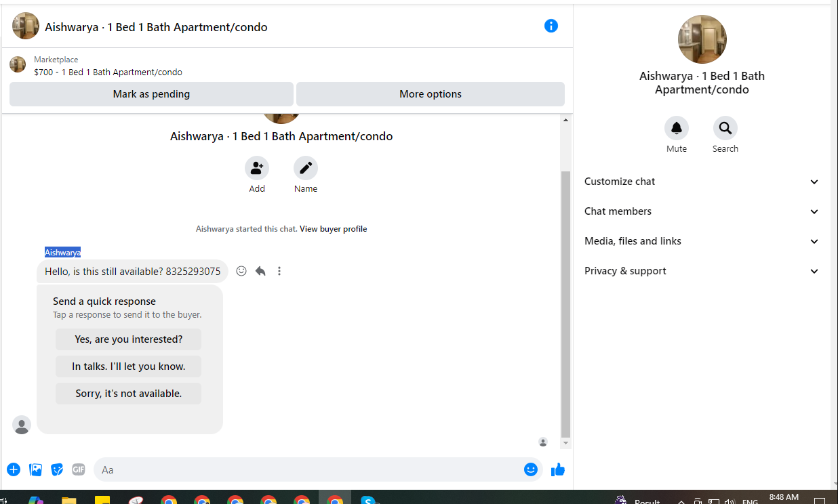Click the chat vertical scrollbar thumb
838x504 pixels.
pos(566,304)
